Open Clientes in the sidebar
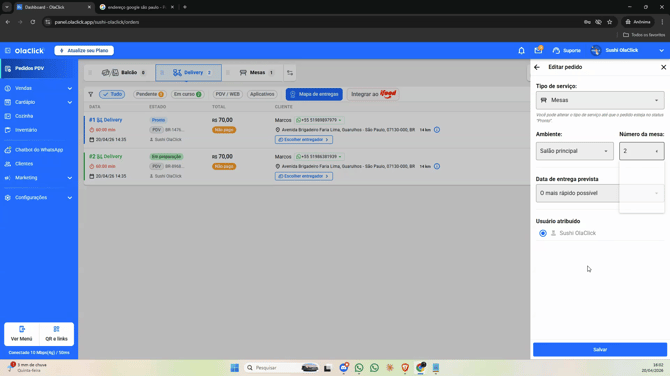 click(x=24, y=164)
